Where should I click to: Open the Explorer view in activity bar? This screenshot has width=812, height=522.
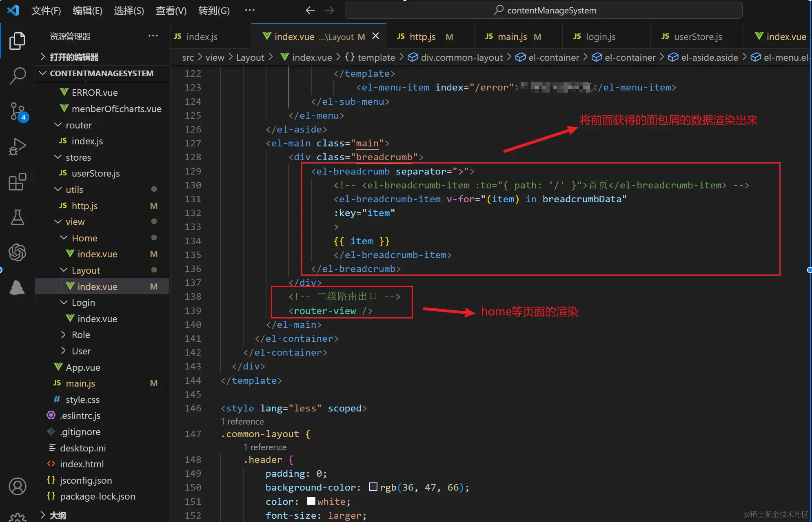pos(17,41)
